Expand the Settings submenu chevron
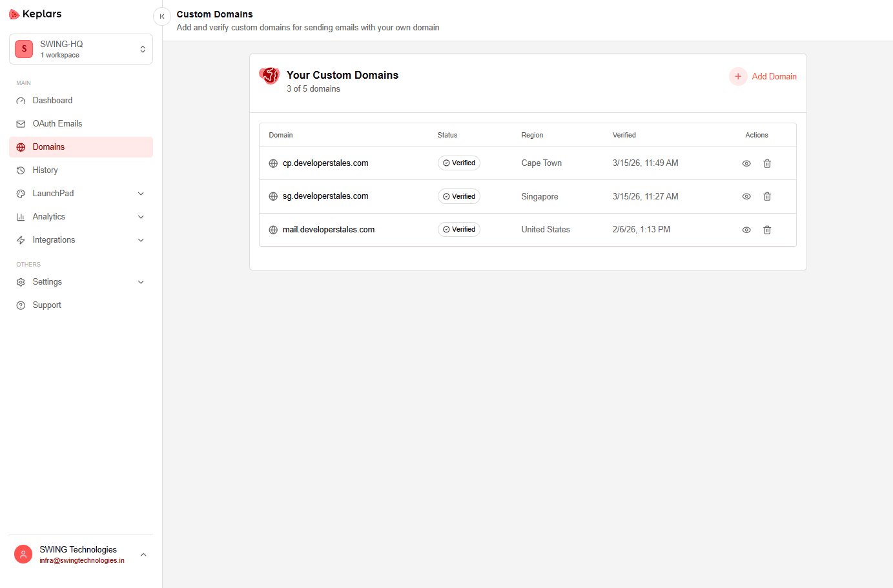The width and height of the screenshot is (893, 588). coord(141,282)
